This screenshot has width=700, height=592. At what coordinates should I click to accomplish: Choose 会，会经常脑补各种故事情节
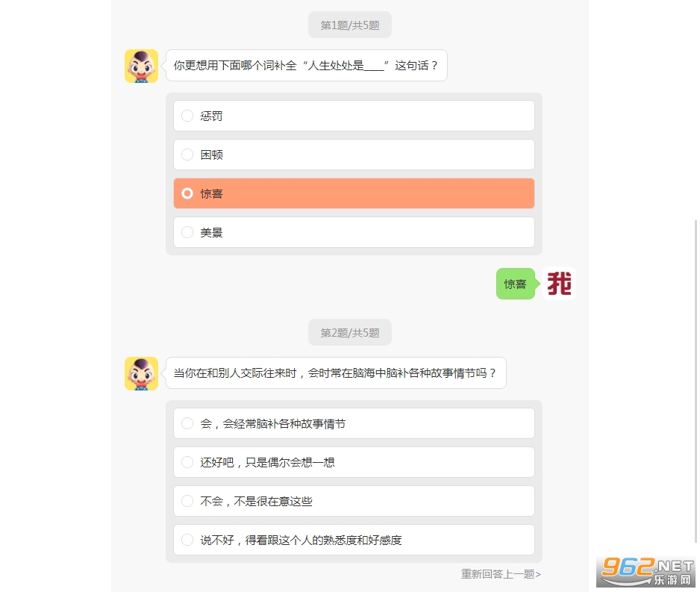pos(354,424)
